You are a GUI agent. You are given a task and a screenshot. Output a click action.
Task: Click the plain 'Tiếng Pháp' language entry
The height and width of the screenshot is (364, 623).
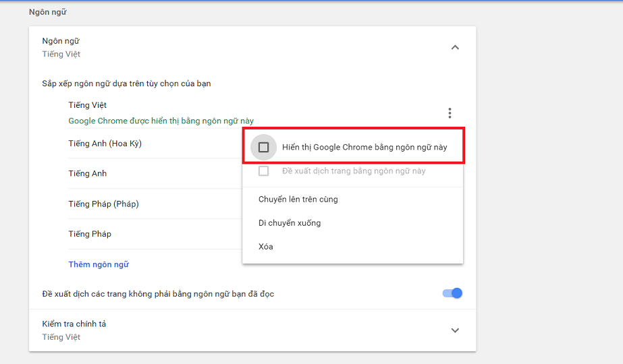[90, 234]
